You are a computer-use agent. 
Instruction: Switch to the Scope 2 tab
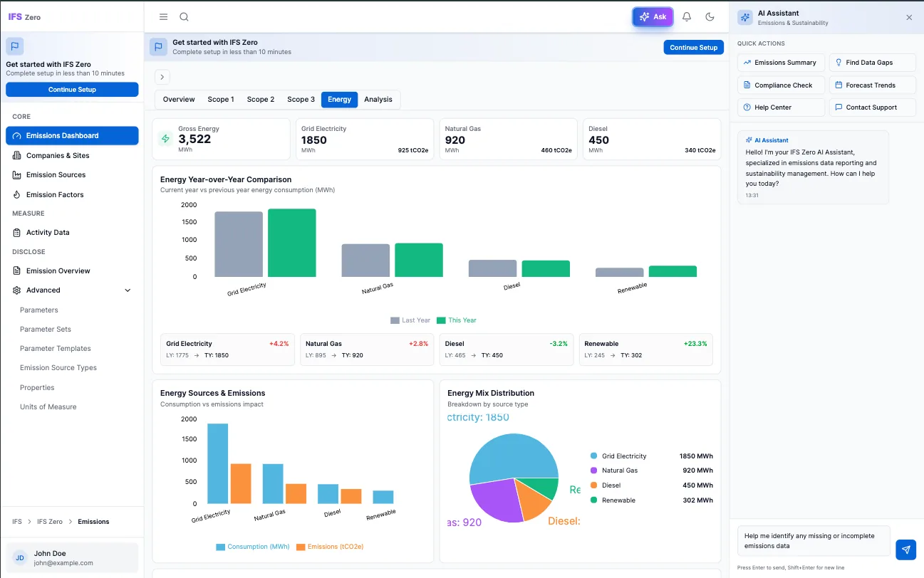tap(261, 100)
